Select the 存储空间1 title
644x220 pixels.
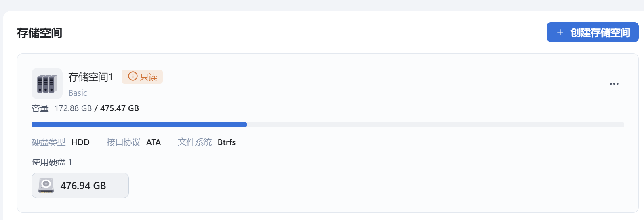click(x=90, y=77)
